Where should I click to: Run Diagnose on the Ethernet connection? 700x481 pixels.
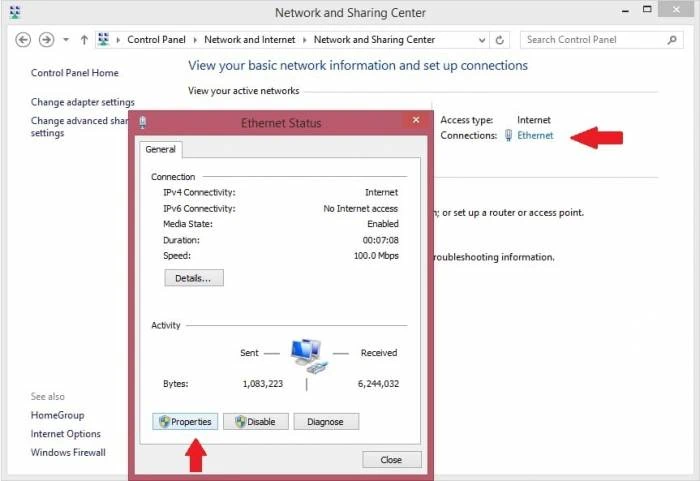(x=326, y=422)
